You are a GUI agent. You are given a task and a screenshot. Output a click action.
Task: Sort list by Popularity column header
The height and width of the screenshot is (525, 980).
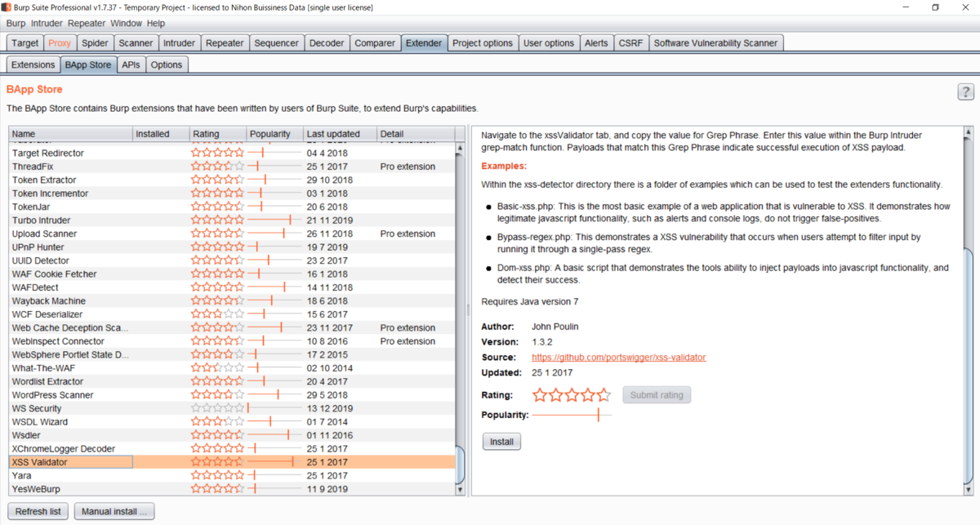(275, 134)
